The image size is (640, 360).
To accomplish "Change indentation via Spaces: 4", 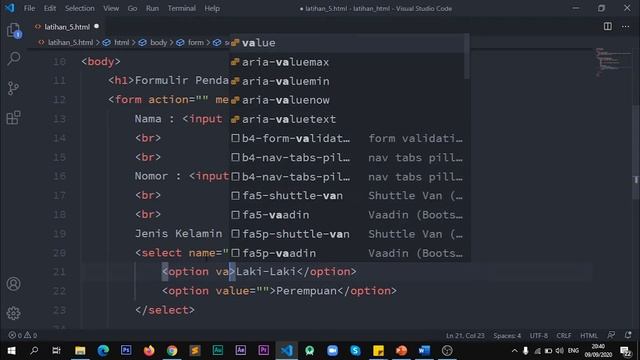I will tap(507, 336).
